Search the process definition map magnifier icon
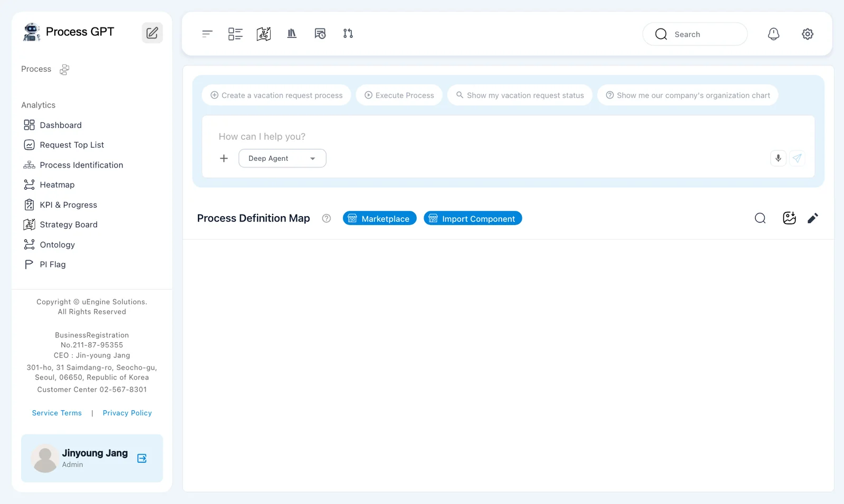Screen dimensions: 844x504 click(x=760, y=218)
